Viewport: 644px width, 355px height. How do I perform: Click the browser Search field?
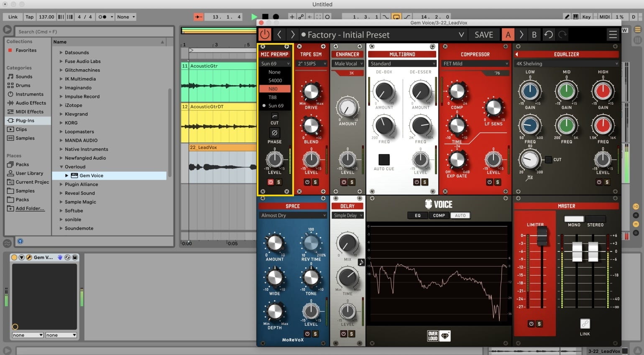[94, 31]
